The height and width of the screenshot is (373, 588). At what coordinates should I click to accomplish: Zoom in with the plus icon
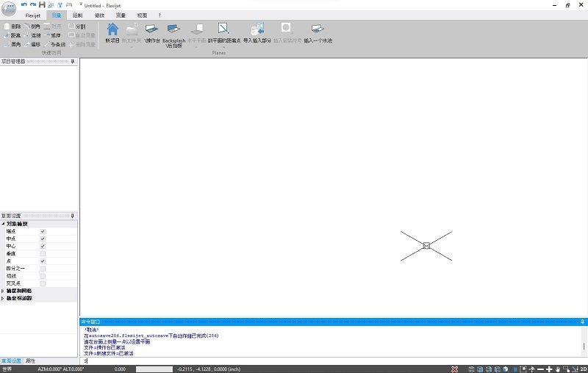tap(549, 369)
